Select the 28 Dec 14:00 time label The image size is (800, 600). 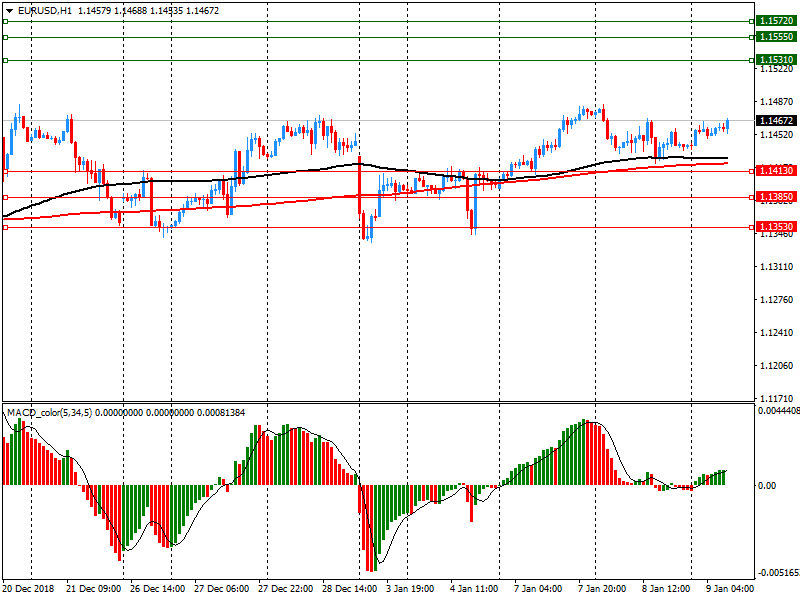pyautogui.click(x=352, y=590)
